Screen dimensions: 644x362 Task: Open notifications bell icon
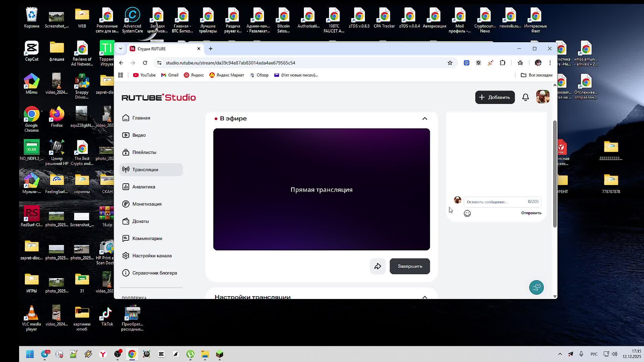[x=526, y=97]
